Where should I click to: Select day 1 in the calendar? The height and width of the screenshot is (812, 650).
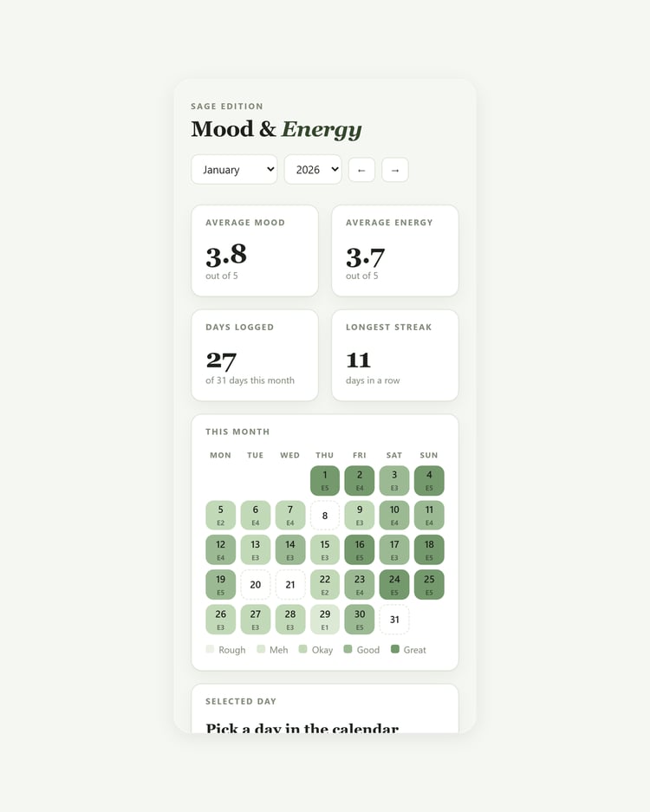point(325,481)
